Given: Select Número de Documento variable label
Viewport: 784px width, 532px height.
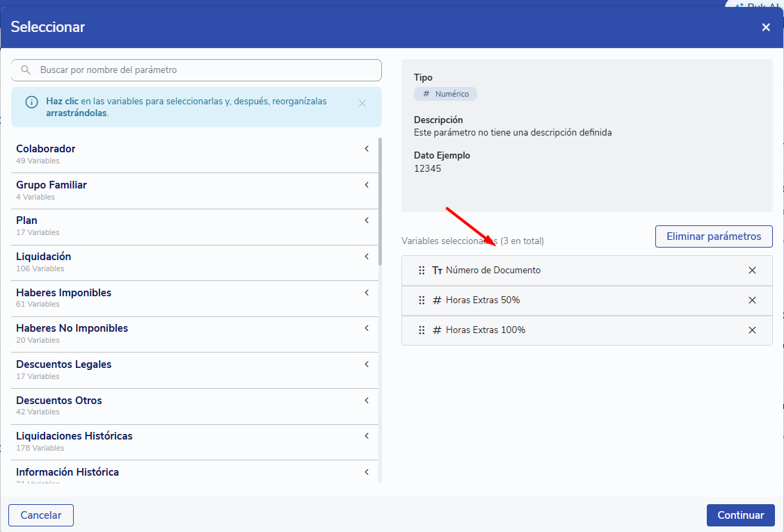Looking at the screenshot, I should 493,271.
